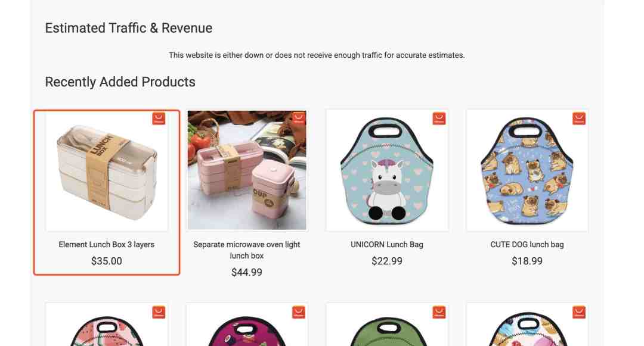Open Element Lunch Box 3 layers image
The height and width of the screenshot is (346, 644).
coord(107,170)
